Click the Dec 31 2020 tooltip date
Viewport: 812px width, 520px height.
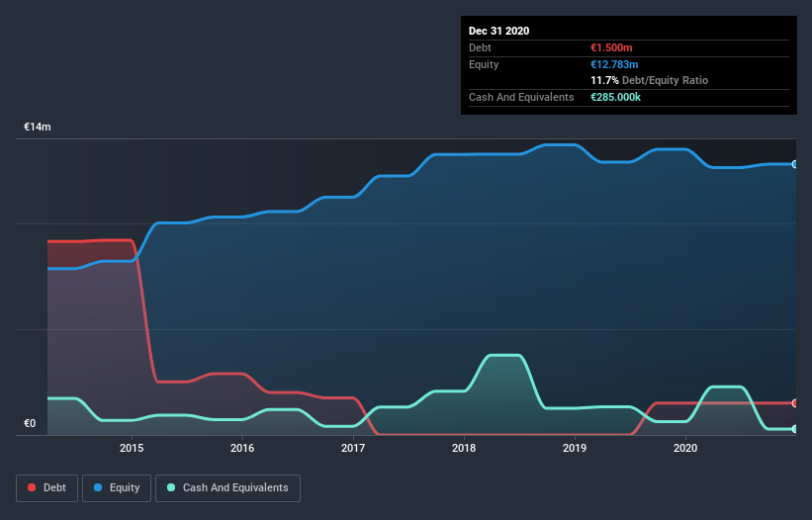pos(498,31)
